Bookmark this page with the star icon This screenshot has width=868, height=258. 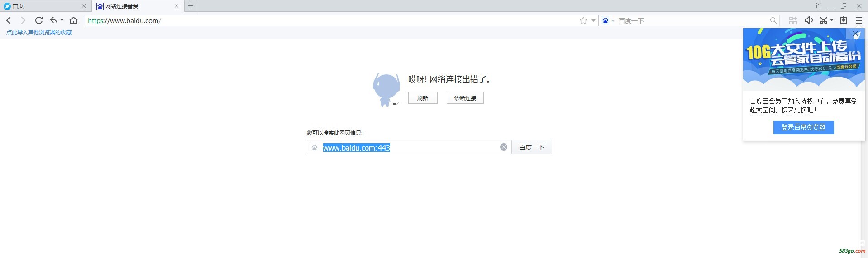click(583, 20)
